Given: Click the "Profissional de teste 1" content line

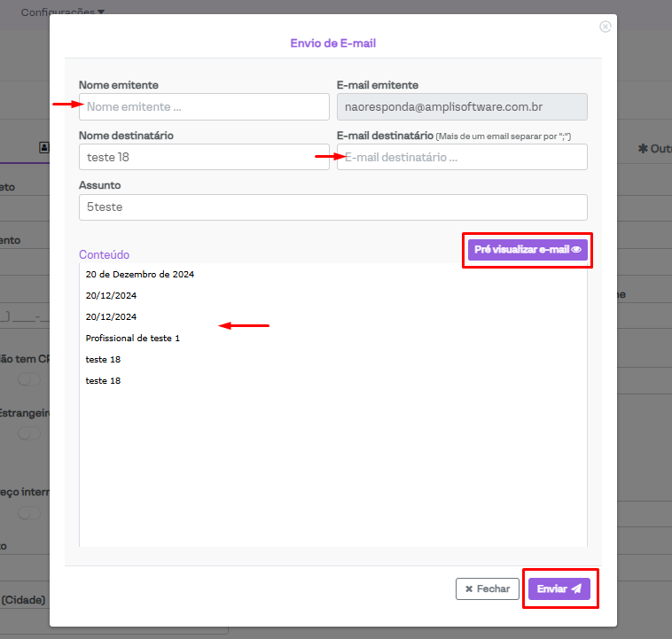Looking at the screenshot, I should [133, 339].
